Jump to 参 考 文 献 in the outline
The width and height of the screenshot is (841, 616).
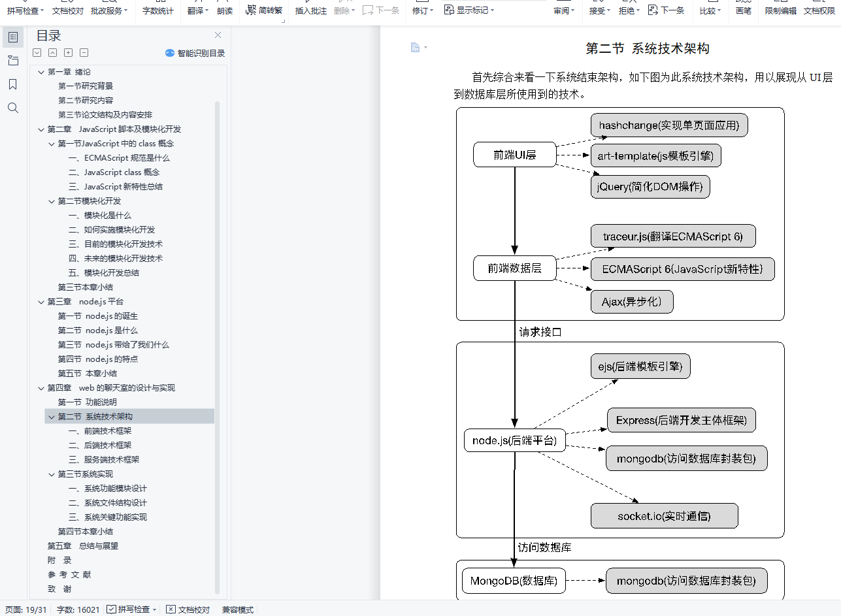69,575
